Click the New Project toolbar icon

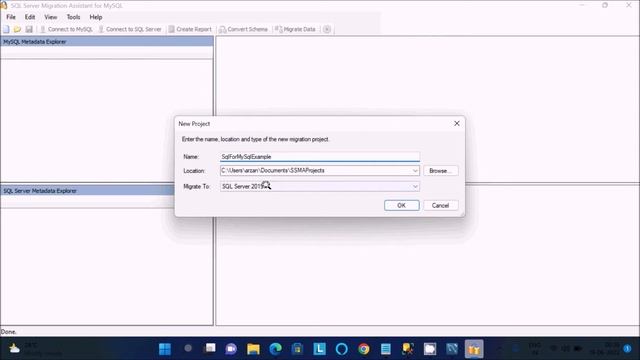(6, 29)
